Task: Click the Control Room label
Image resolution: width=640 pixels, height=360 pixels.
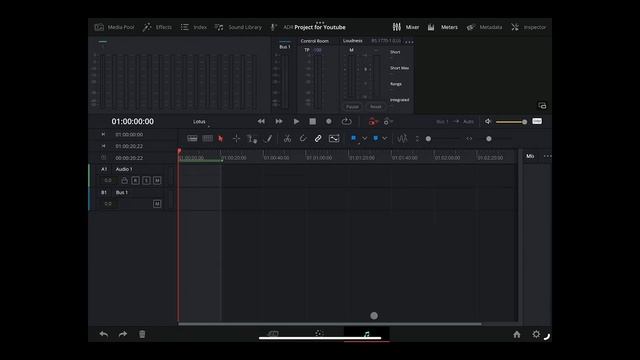Action: coord(315,41)
